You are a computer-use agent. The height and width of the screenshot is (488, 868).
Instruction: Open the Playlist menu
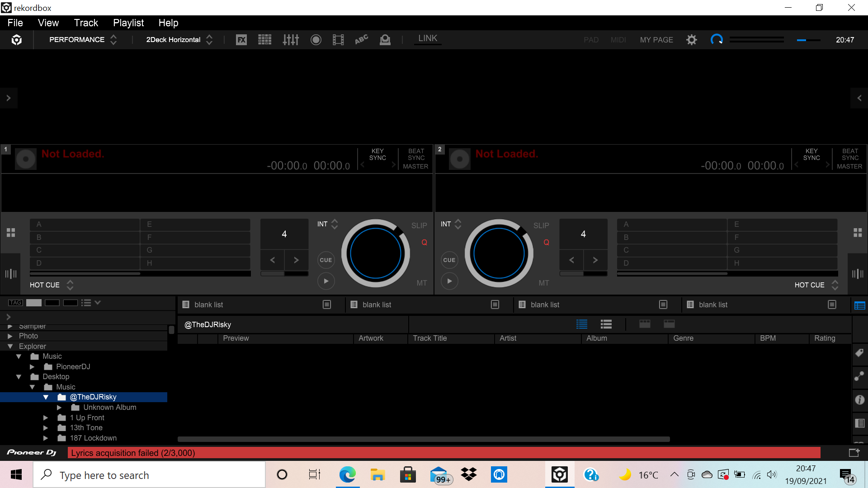(x=128, y=23)
